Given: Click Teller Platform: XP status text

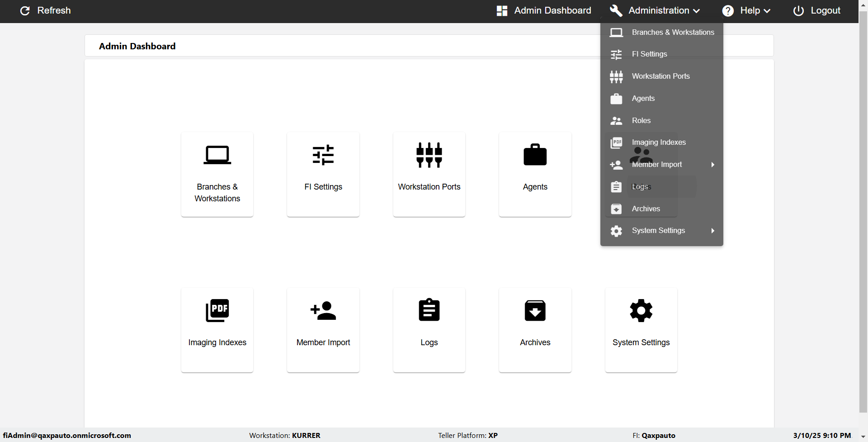Looking at the screenshot, I should 468,435.
